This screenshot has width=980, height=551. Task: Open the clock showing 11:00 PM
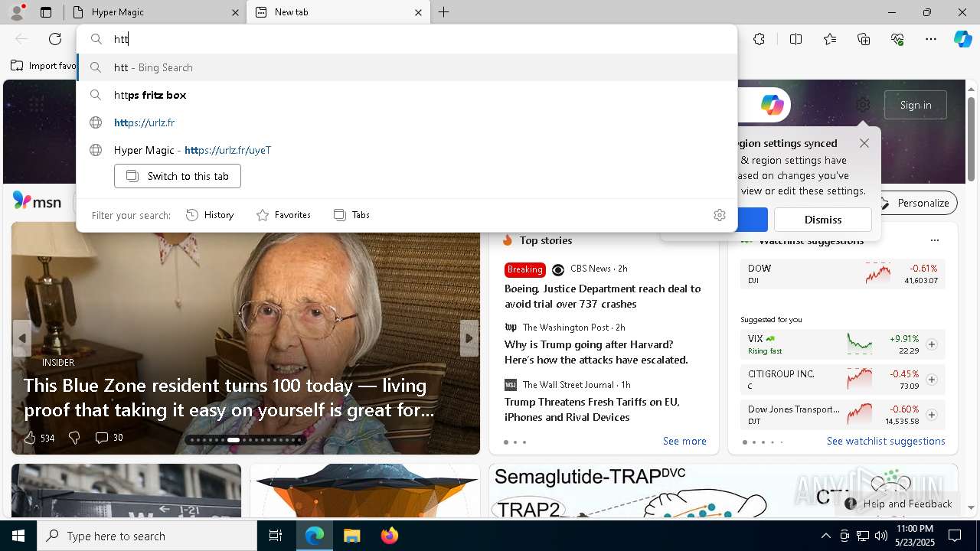click(914, 536)
